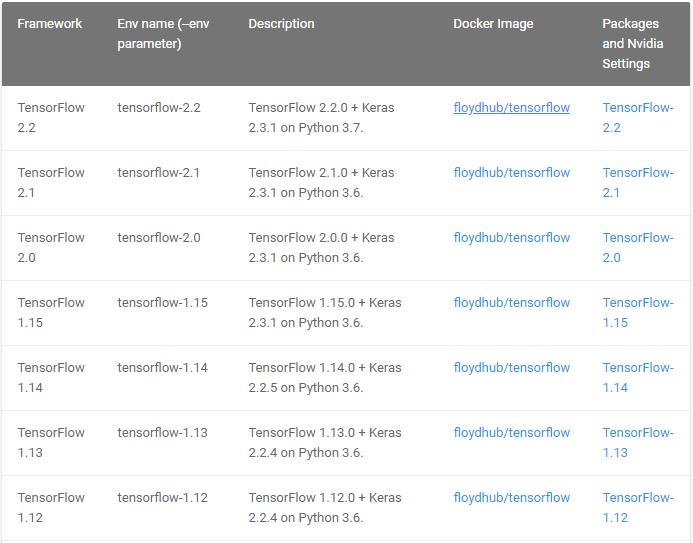Screen dimensions: 693x543
Task: Open floydhub/tensorflow link in TensorFlow 1.13 row
Action: click(511, 433)
